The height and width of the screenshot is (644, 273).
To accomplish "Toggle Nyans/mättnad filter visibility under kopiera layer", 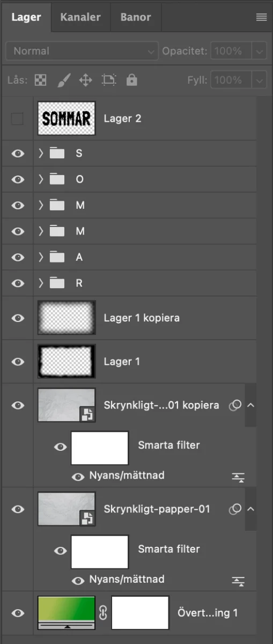I will [78, 477].
